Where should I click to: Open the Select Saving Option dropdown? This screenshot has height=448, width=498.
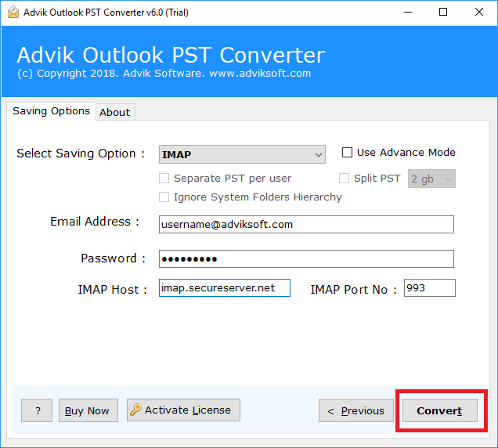pyautogui.click(x=242, y=154)
